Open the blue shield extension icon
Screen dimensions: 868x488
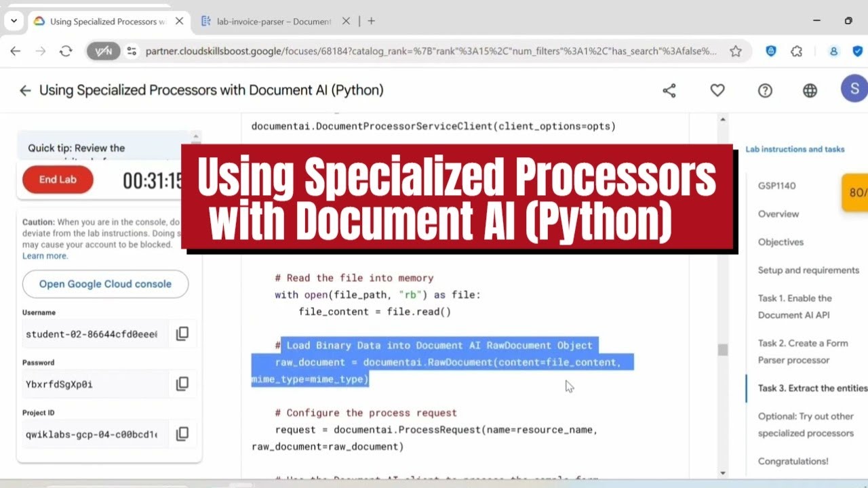tap(771, 51)
